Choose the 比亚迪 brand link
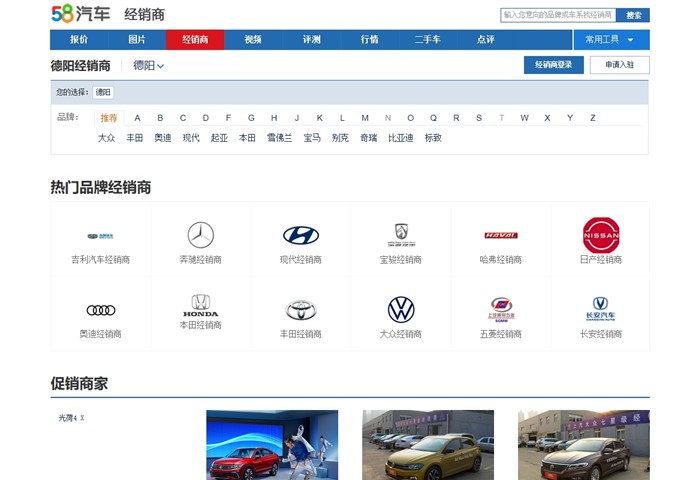Viewport: 700px width, 480px height. point(401,138)
